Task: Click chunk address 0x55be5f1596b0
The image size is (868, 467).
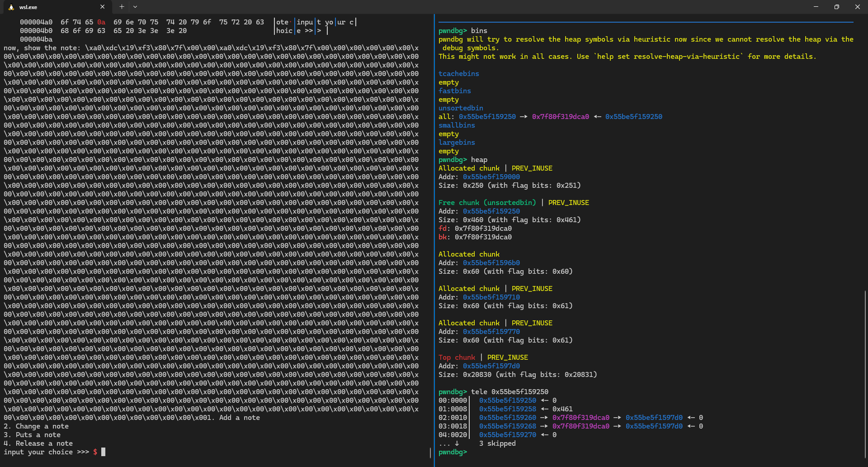Action: click(x=491, y=263)
